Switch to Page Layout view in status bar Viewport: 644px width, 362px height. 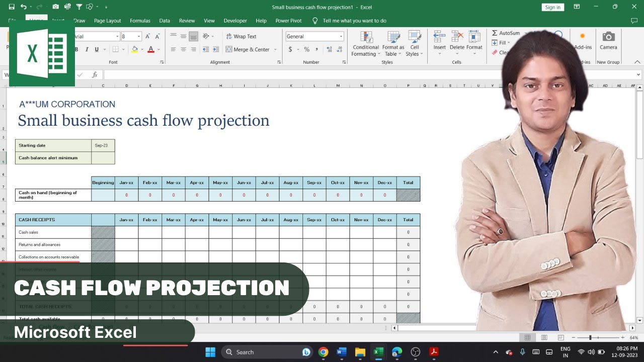[544, 337]
